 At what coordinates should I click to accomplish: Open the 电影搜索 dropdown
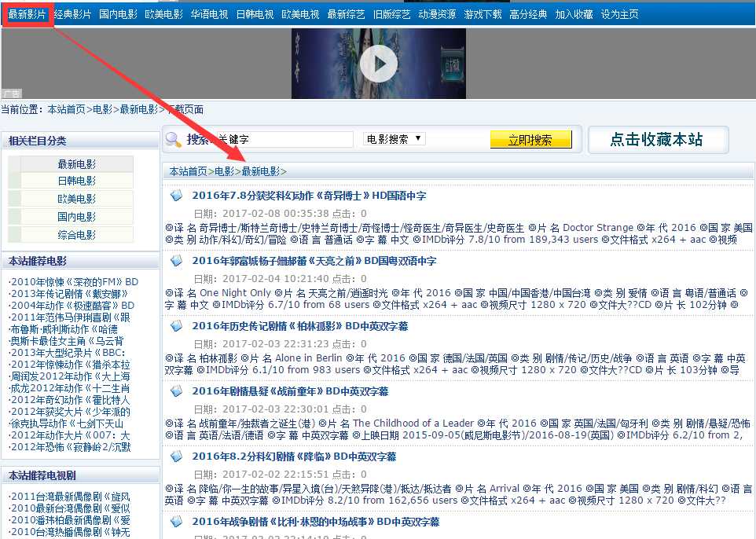click(x=395, y=139)
